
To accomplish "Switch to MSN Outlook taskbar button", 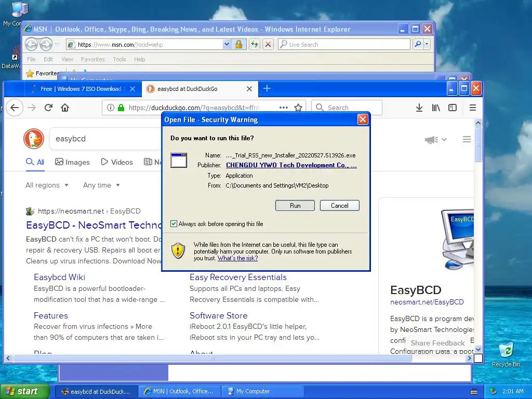I will (180, 392).
